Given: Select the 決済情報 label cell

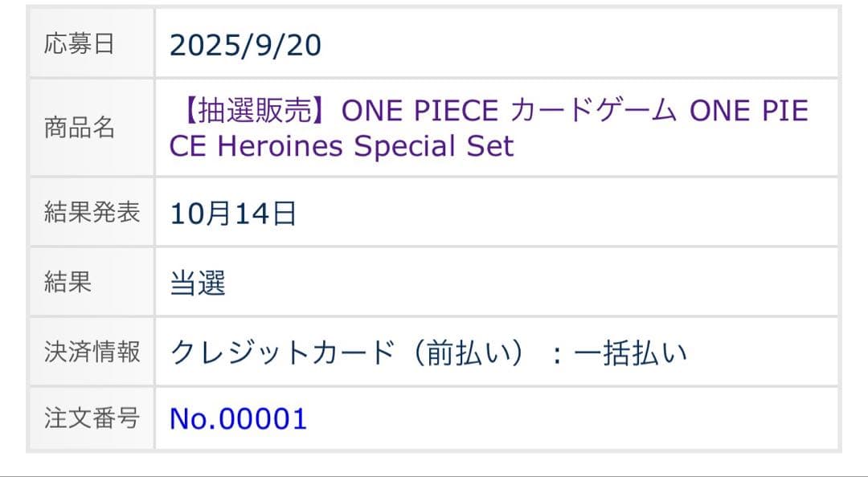Looking at the screenshot, I should [x=92, y=351].
